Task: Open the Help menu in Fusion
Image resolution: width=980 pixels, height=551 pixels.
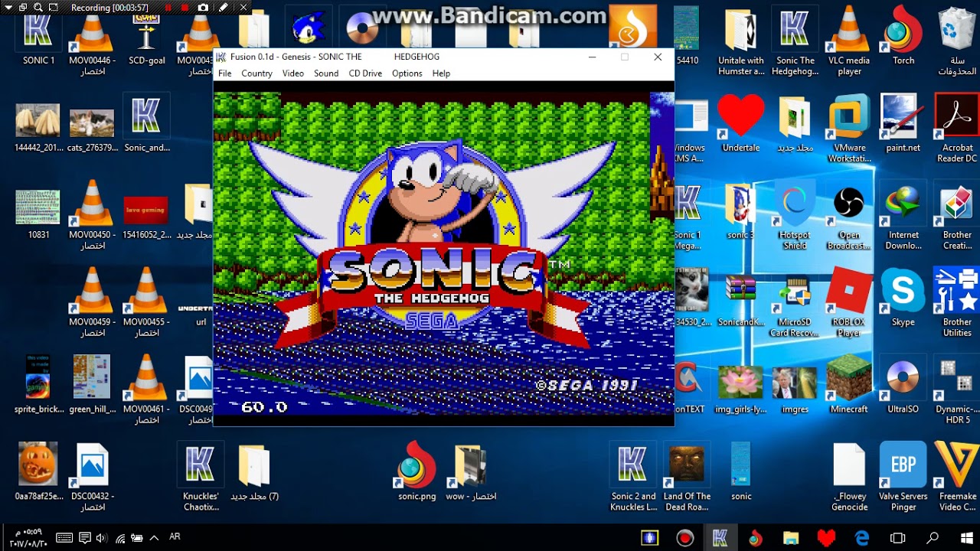Action: coord(441,73)
